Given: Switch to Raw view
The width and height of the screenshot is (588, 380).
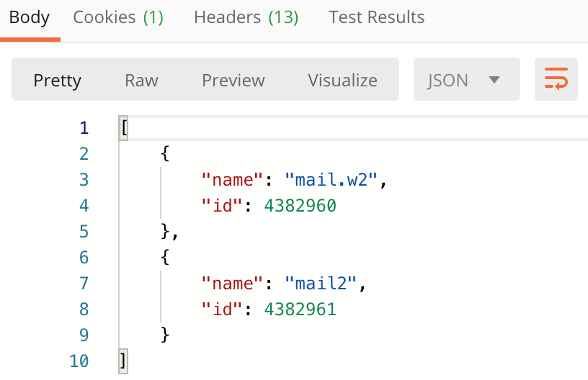Looking at the screenshot, I should click(x=141, y=80).
